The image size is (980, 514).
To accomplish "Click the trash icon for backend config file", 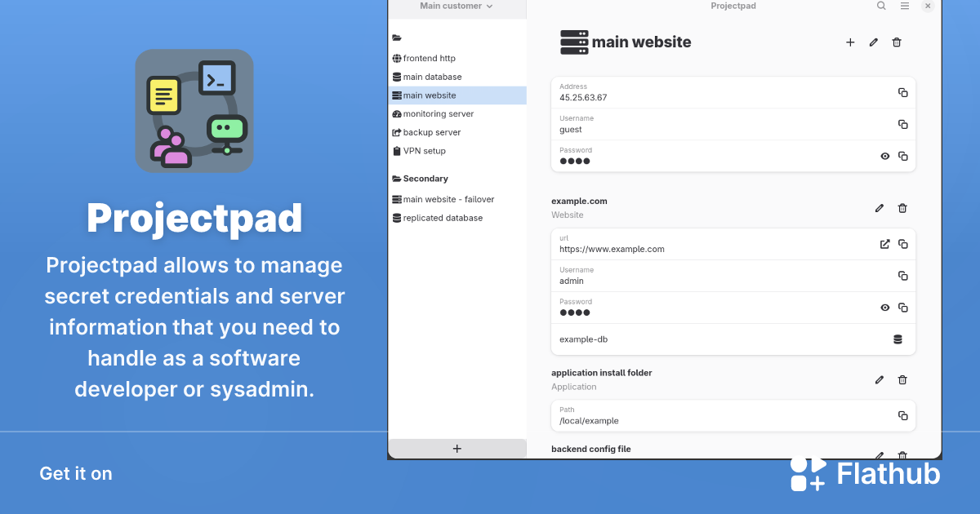I will 902,455.
